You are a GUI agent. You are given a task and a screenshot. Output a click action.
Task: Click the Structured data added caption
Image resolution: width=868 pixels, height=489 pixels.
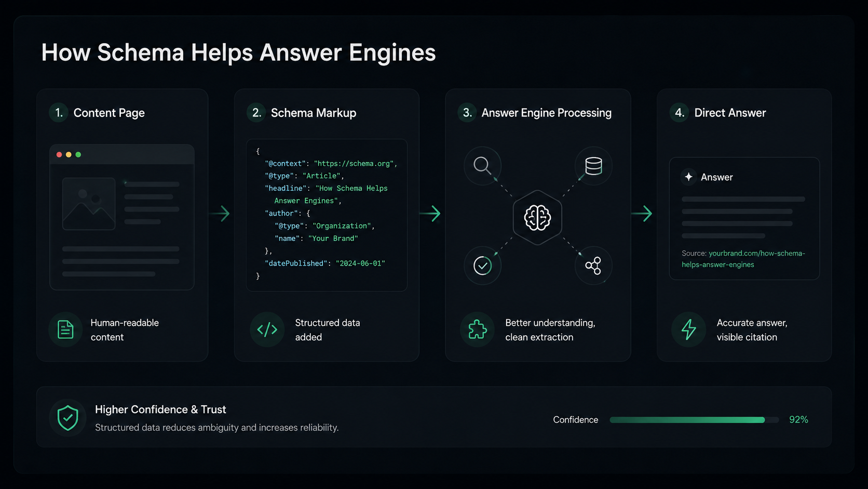click(x=328, y=330)
